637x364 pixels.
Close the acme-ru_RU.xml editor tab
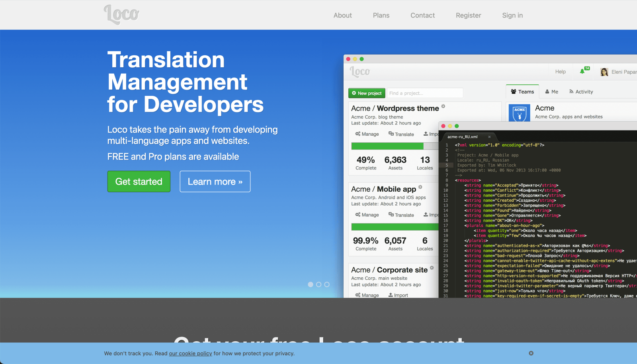tap(489, 137)
